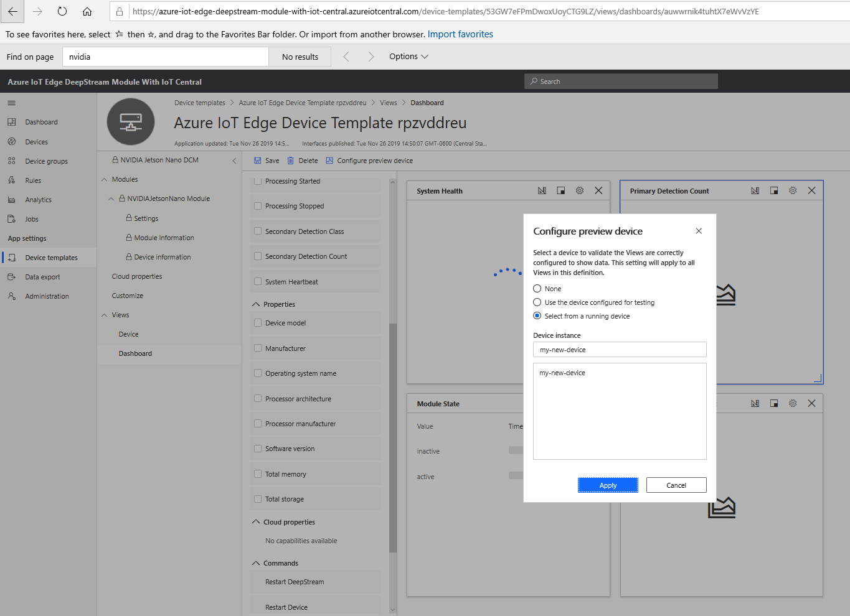Remove the System Health tile

click(598, 190)
